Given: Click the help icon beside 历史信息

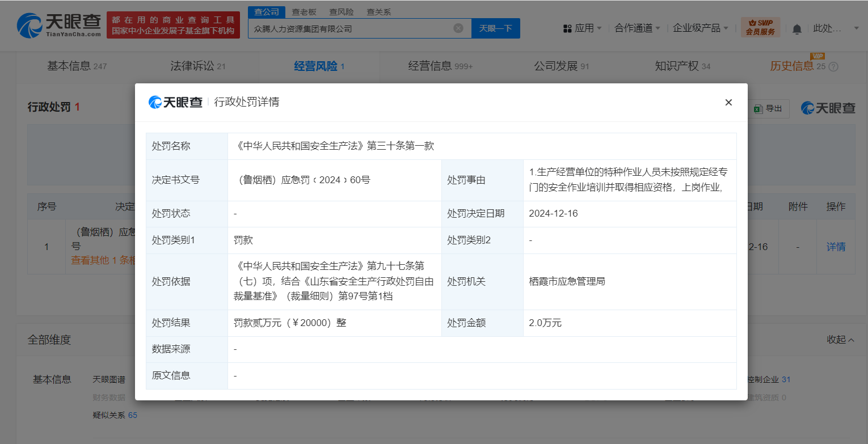Looking at the screenshot, I should 833,67.
